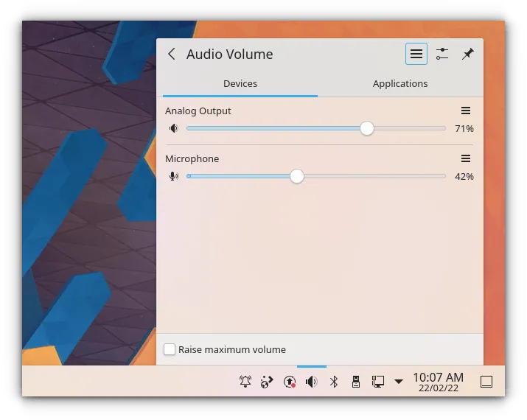
Task: Click the removable USB devices tray icon
Action: point(355,382)
